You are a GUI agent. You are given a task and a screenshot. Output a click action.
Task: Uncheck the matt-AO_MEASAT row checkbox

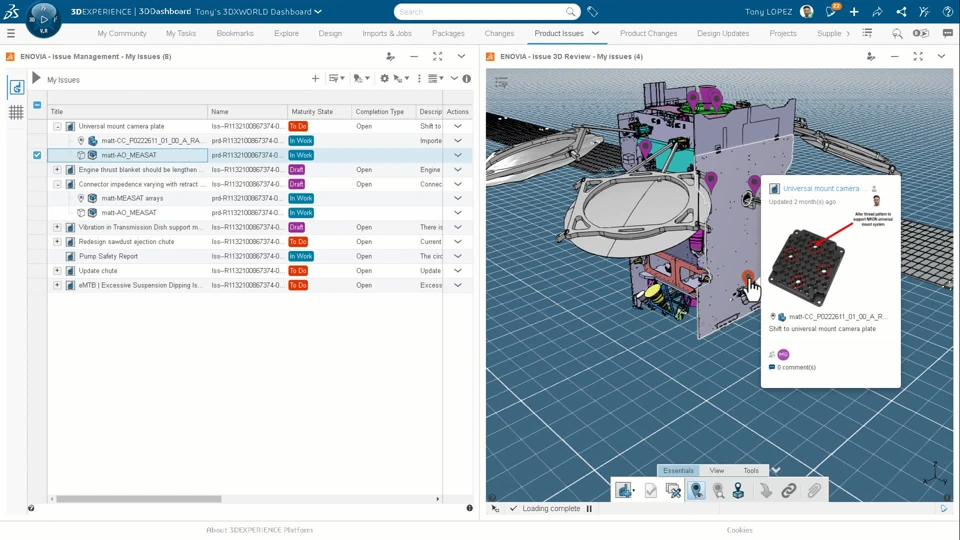point(37,155)
